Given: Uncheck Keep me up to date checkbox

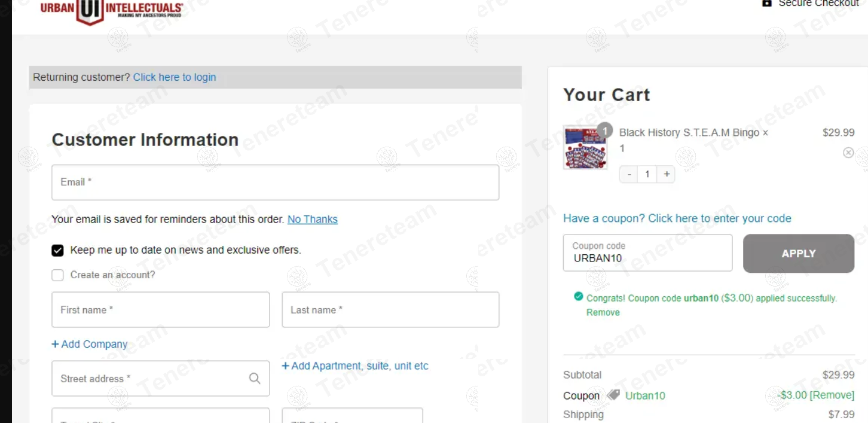Looking at the screenshot, I should click(x=57, y=250).
